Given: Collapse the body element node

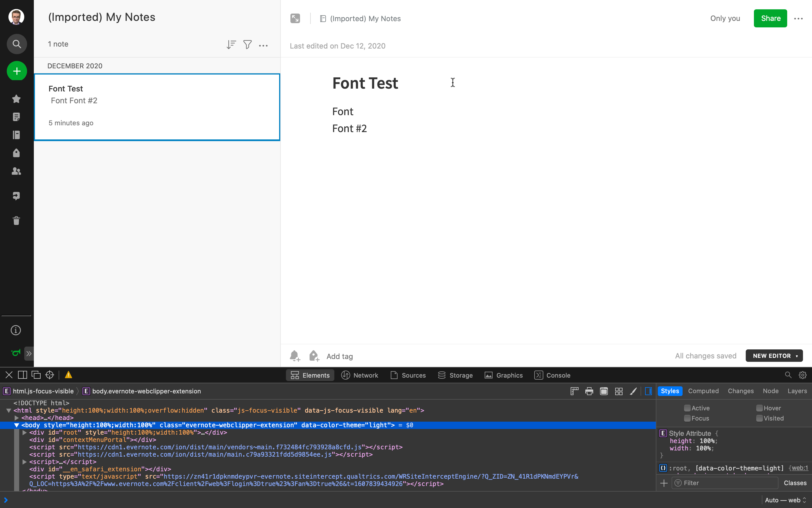Looking at the screenshot, I should click(16, 425).
